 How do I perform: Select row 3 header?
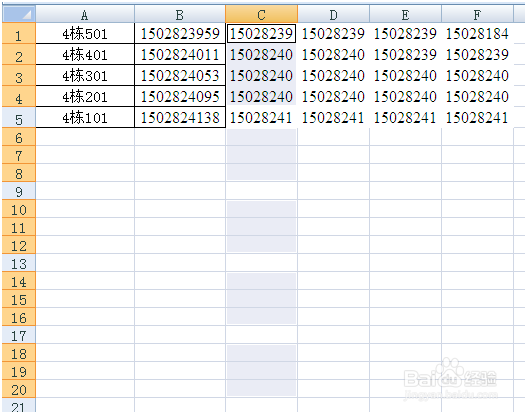19,75
